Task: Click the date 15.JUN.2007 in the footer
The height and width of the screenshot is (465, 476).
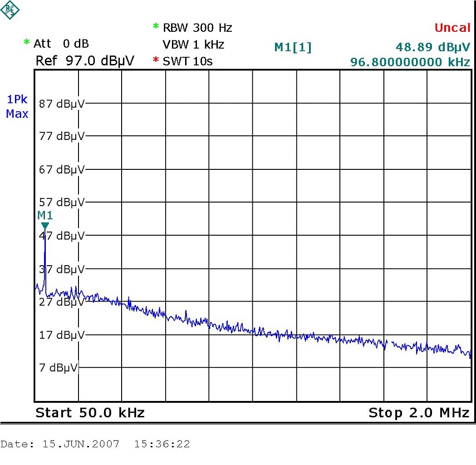Action: pyautogui.click(x=81, y=444)
